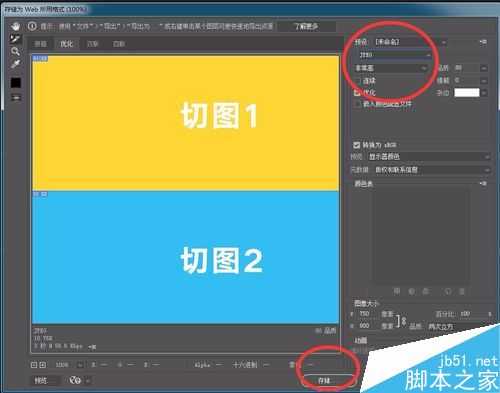
Task: Toggle slices visibility icon below black swatch
Action: coord(16,97)
